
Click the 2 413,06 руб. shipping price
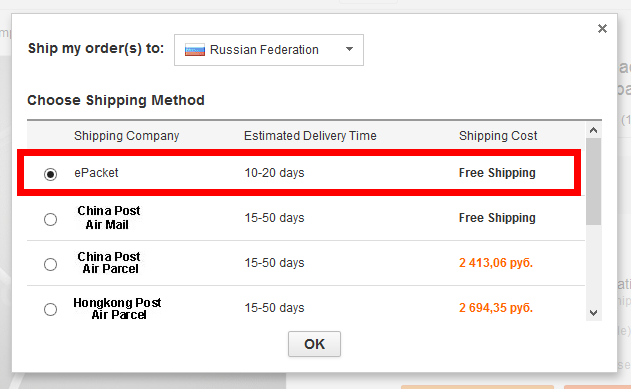click(x=496, y=263)
